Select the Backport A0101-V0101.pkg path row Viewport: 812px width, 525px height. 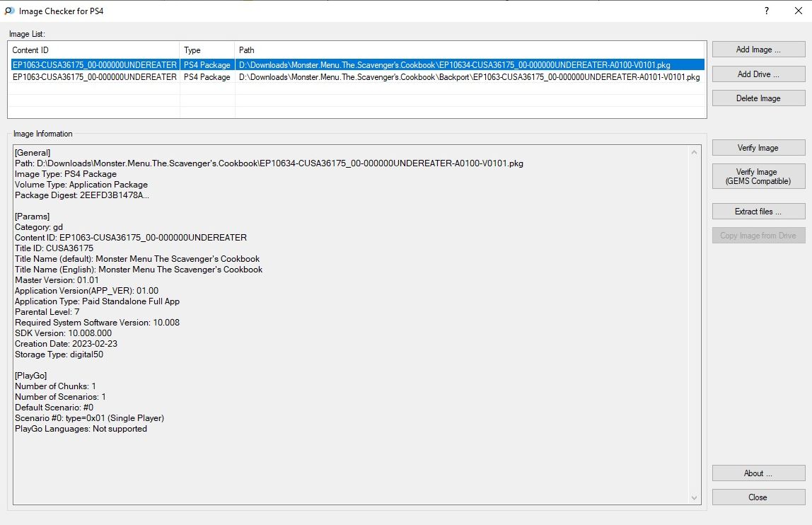click(470, 76)
